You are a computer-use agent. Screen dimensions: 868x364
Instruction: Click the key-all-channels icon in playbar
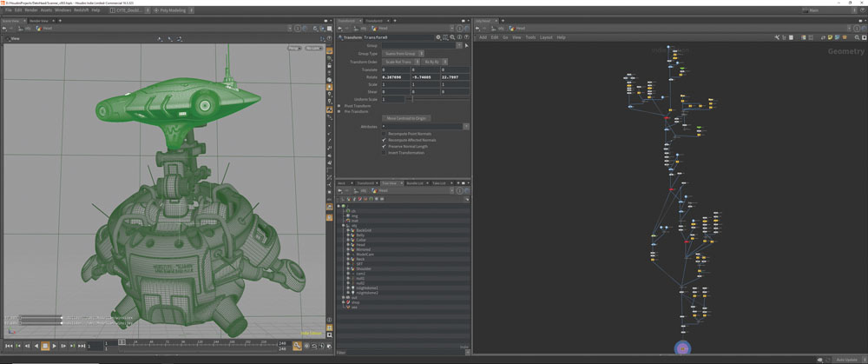pyautogui.click(x=298, y=346)
